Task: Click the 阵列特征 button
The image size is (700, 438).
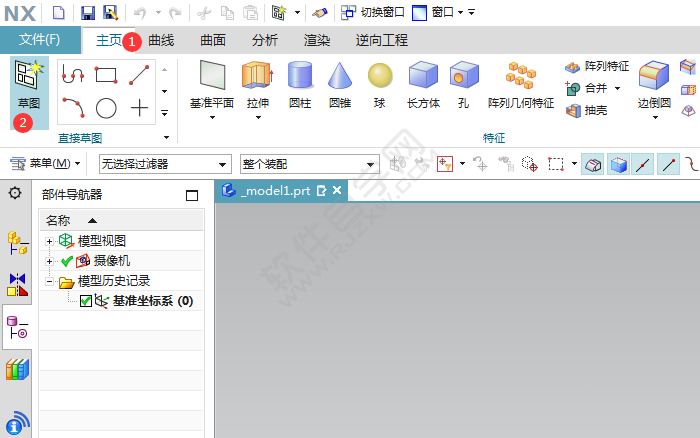Action: (x=597, y=67)
